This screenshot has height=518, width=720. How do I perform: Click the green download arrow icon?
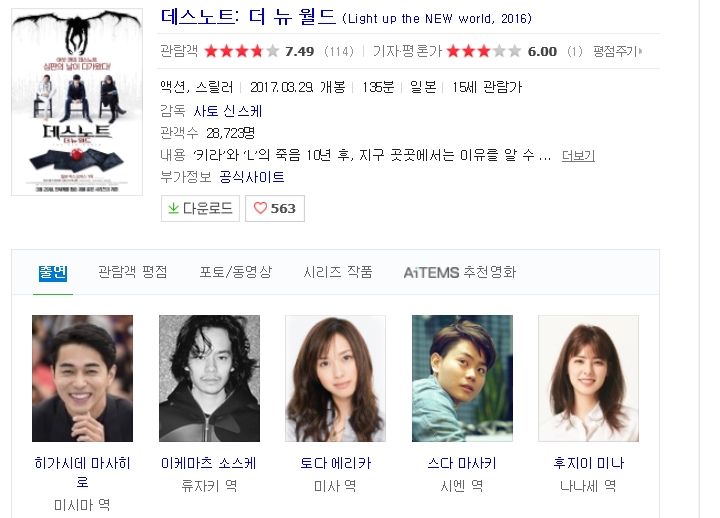pyautogui.click(x=173, y=208)
